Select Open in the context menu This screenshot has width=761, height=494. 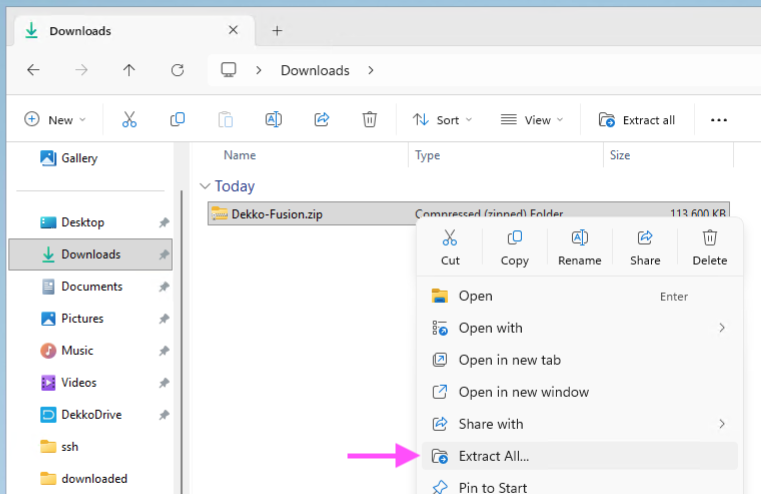point(579,296)
